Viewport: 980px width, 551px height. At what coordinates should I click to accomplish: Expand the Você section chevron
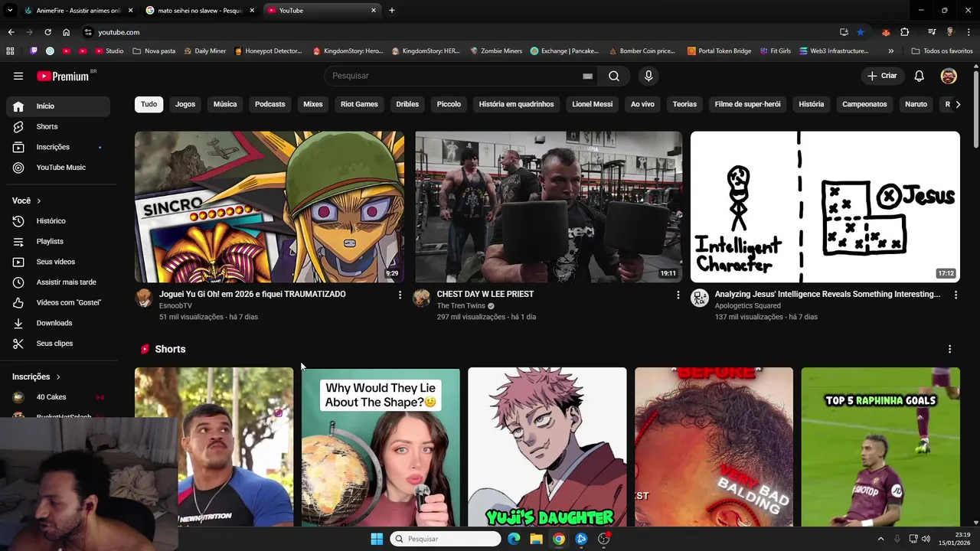pos(39,201)
